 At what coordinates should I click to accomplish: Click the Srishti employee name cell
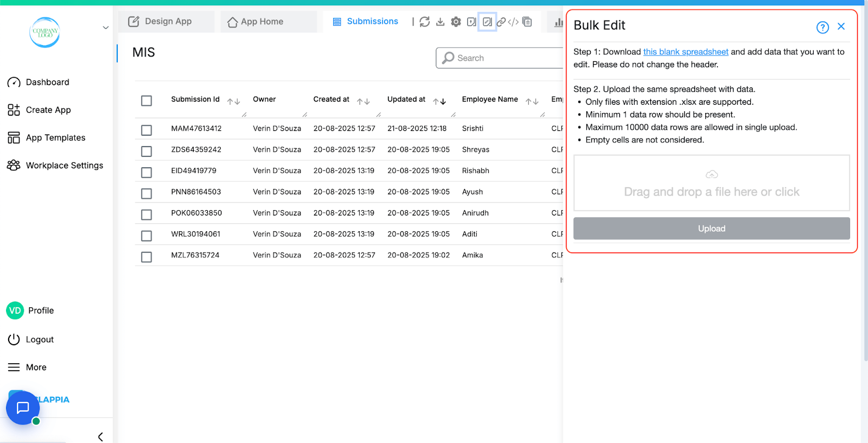(x=473, y=129)
